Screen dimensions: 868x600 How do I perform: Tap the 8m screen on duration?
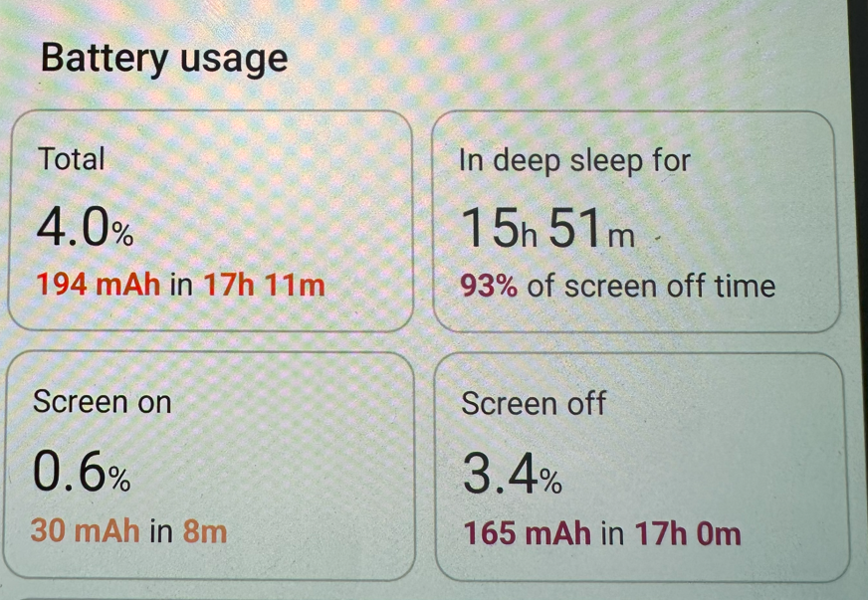(205, 531)
